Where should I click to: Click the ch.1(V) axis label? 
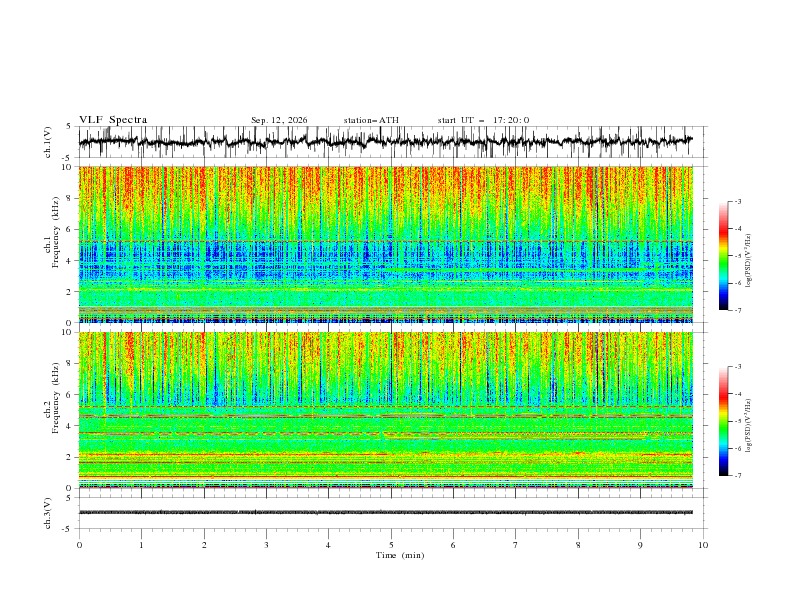point(48,142)
